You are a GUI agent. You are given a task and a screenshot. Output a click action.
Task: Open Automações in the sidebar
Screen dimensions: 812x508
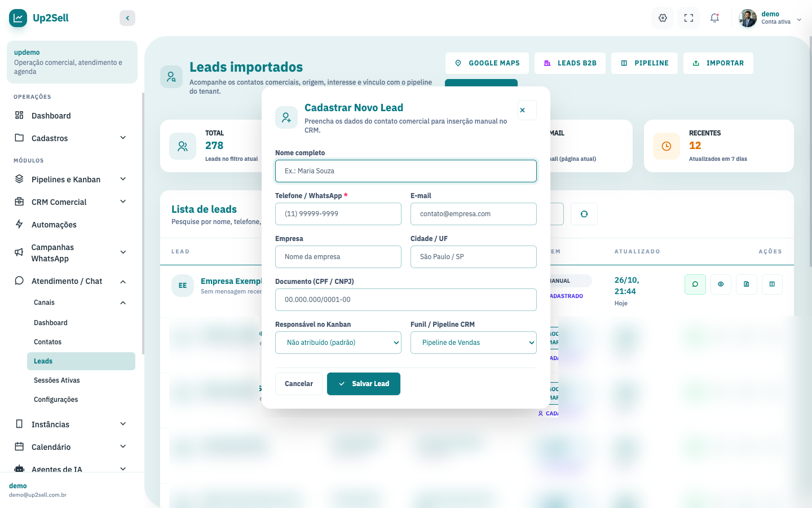72,225
